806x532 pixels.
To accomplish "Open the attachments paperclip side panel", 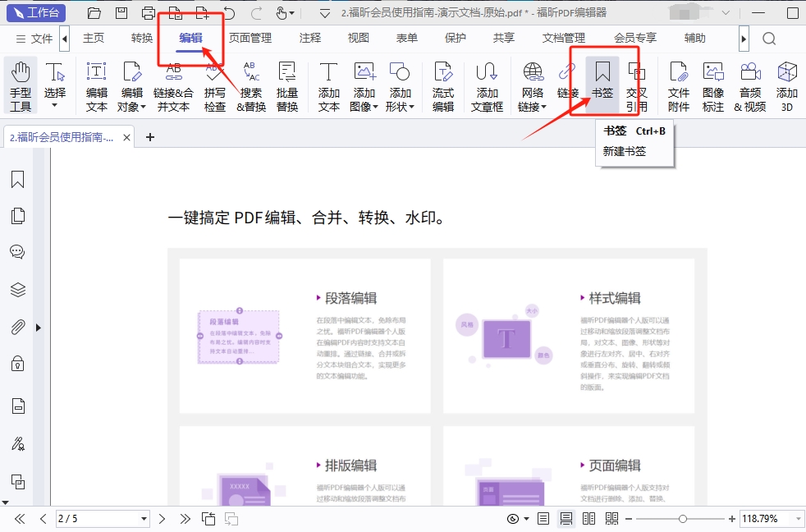I will click(17, 327).
